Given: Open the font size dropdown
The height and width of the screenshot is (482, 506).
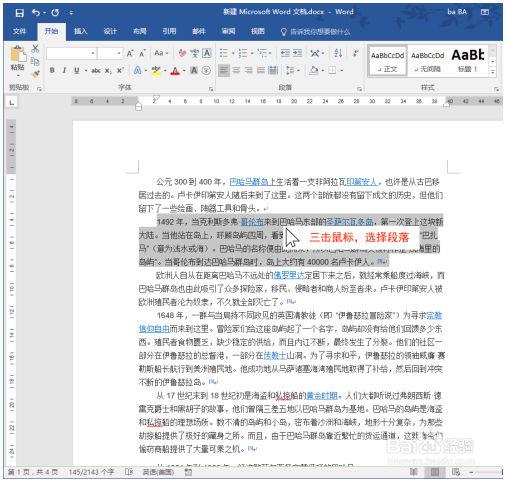Looking at the screenshot, I should pyautogui.click(x=119, y=53).
